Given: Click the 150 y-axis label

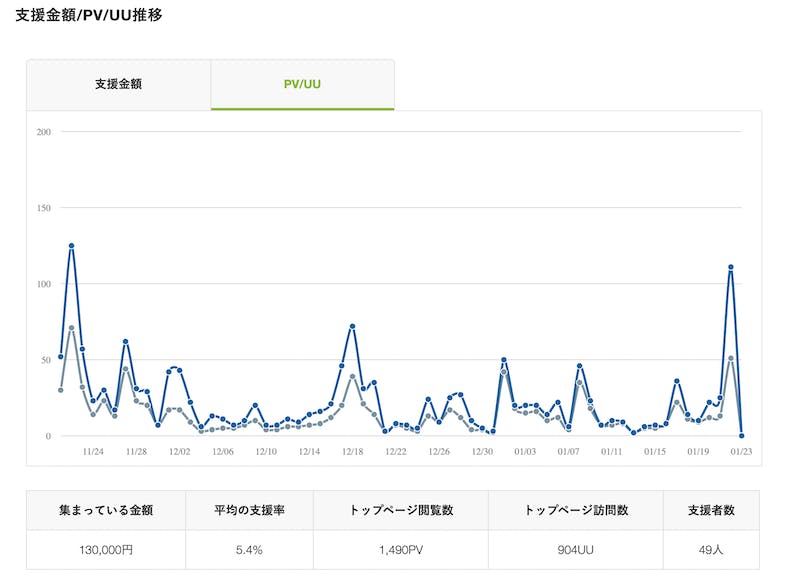Looking at the screenshot, I should coord(43,207).
